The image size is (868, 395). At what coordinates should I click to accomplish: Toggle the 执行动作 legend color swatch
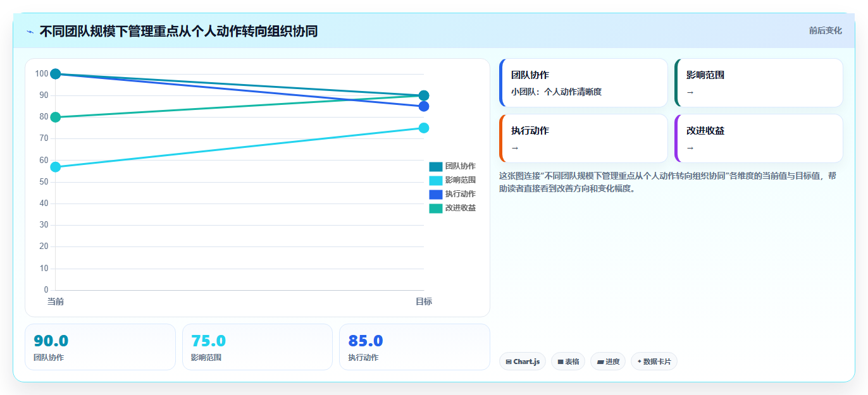coord(436,194)
